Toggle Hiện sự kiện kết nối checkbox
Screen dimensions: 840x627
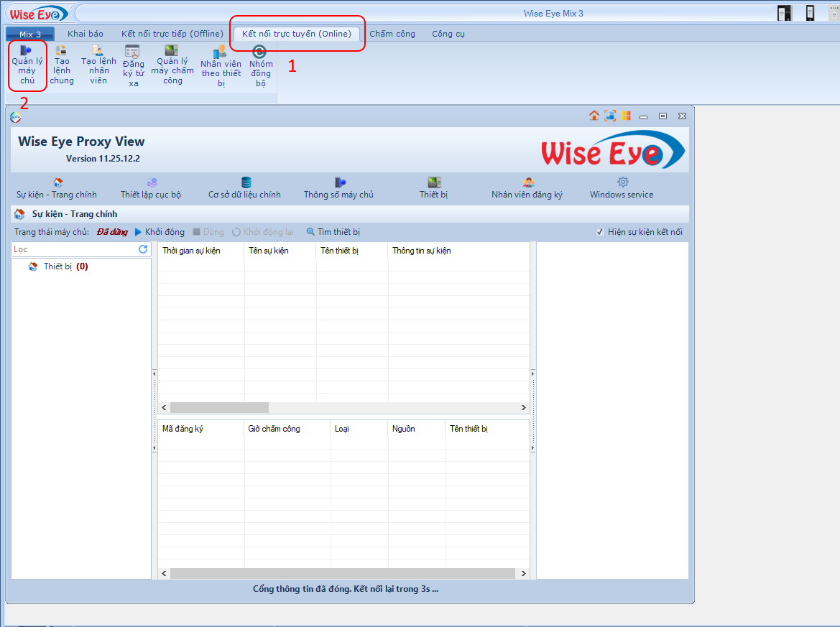[600, 232]
